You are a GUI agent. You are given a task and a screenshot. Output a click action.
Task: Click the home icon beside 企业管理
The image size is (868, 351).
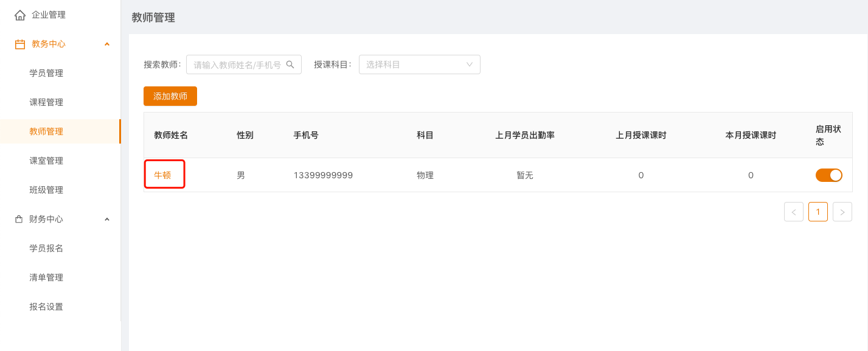point(20,15)
